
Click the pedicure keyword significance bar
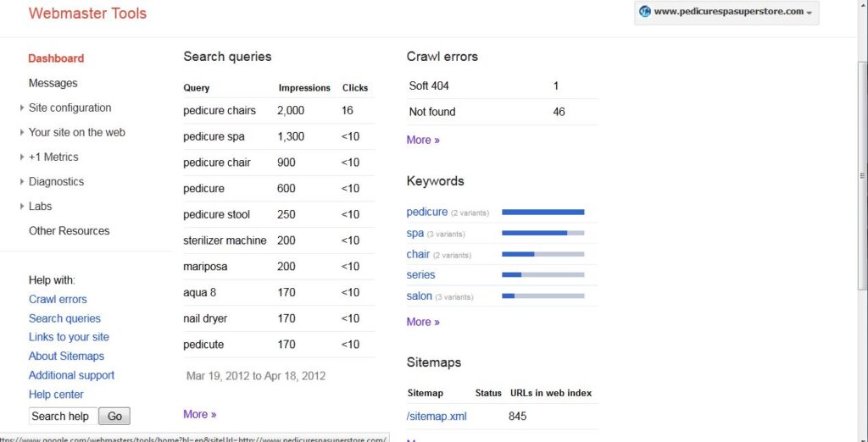(x=543, y=213)
